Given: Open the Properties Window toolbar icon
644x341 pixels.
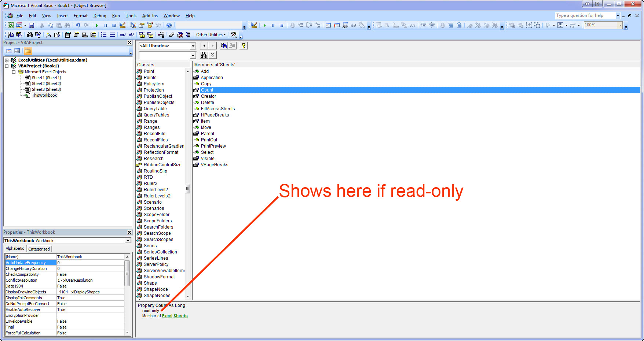Looking at the screenshot, I should pos(141,25).
